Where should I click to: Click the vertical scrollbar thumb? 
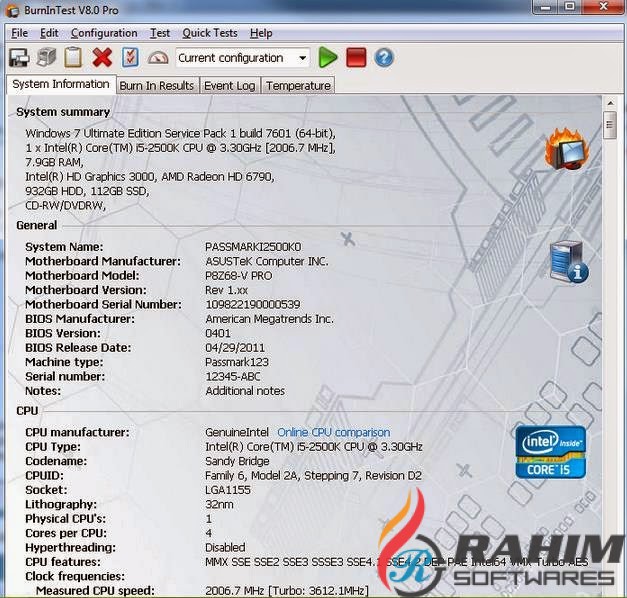(x=610, y=125)
